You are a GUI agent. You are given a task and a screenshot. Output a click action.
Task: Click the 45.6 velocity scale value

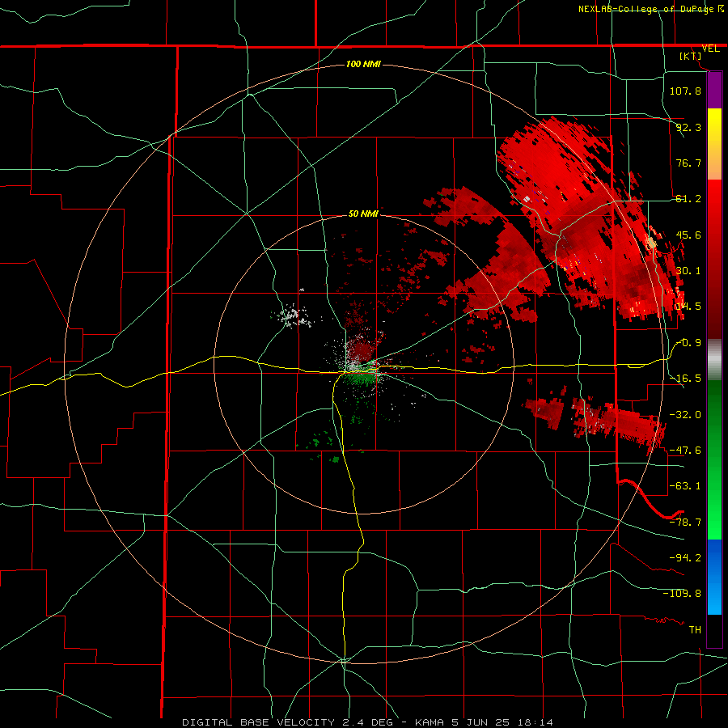coord(688,235)
